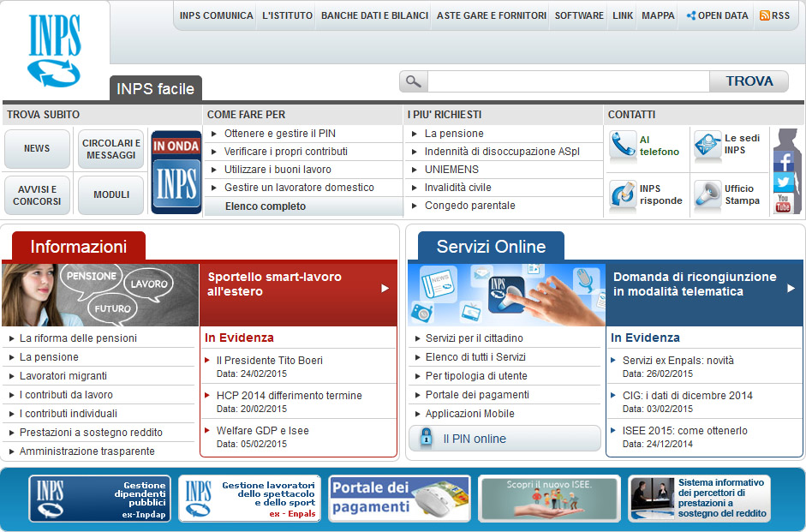806x532 pixels.
Task: Click the INPS logo
Action: (x=54, y=51)
